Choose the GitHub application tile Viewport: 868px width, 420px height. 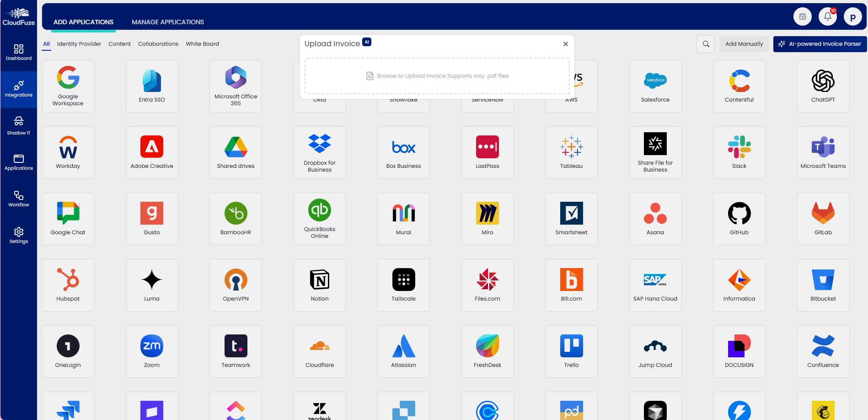click(739, 219)
